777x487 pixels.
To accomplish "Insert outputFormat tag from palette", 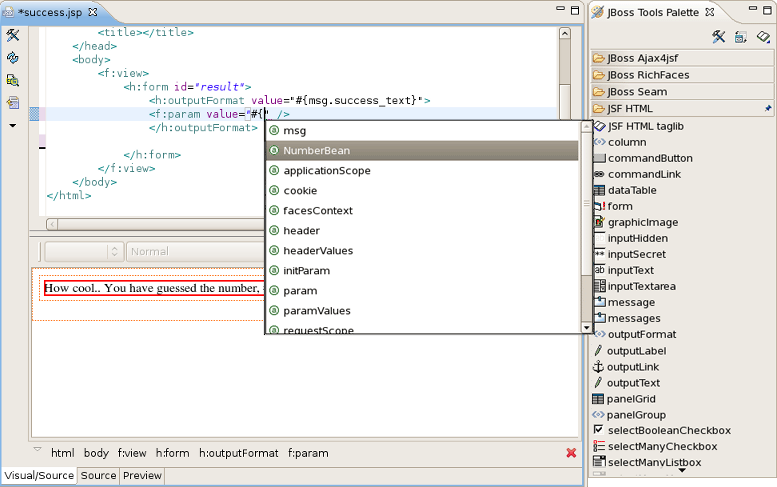I will coord(635,334).
